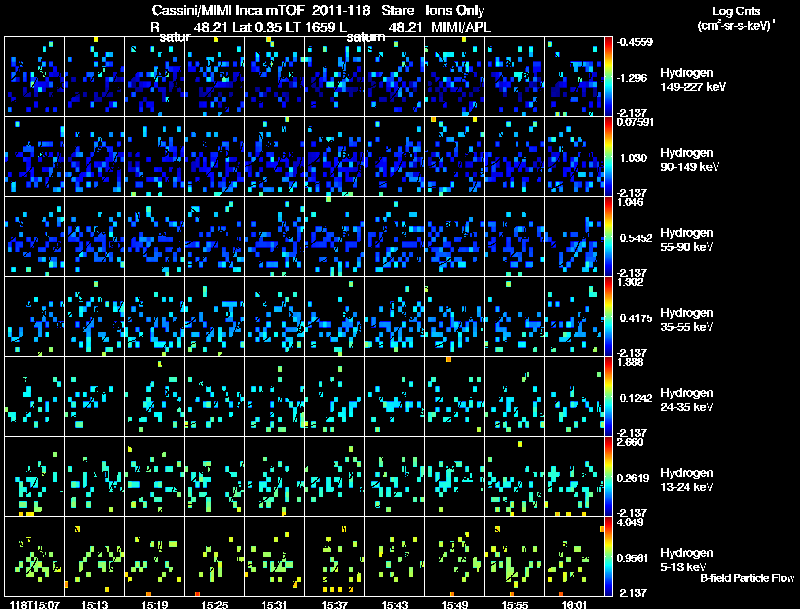The width and height of the screenshot is (800, 609).
Task: Open the 13-24 keV image at 15:13
Action: (x=94, y=476)
